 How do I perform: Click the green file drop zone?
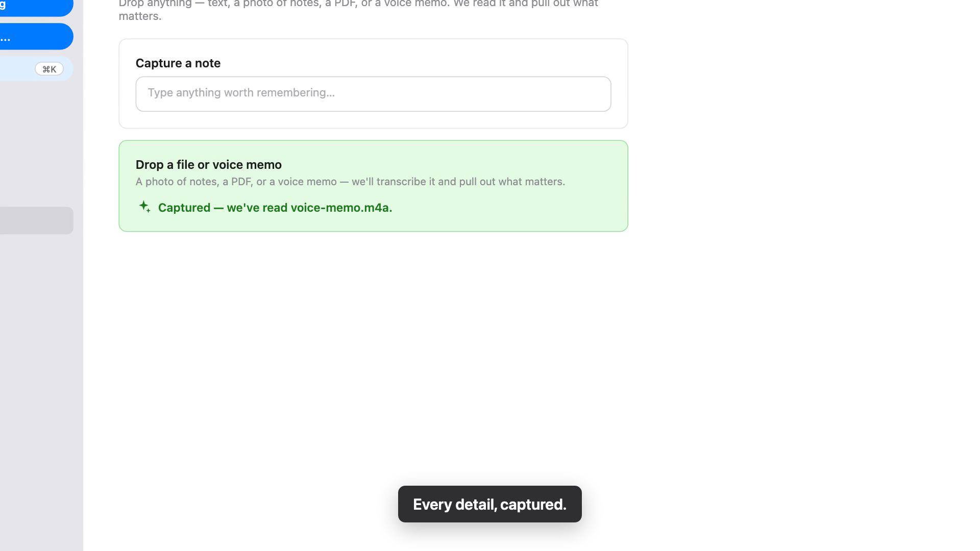(373, 186)
